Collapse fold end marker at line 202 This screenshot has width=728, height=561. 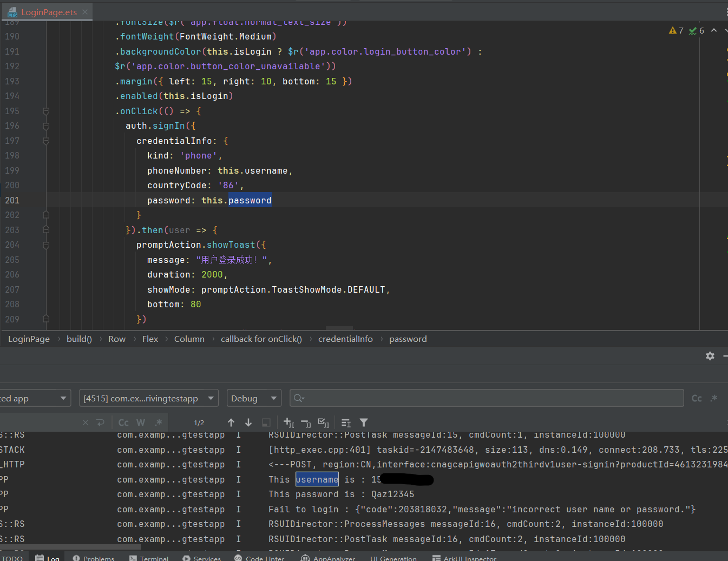[46, 215]
